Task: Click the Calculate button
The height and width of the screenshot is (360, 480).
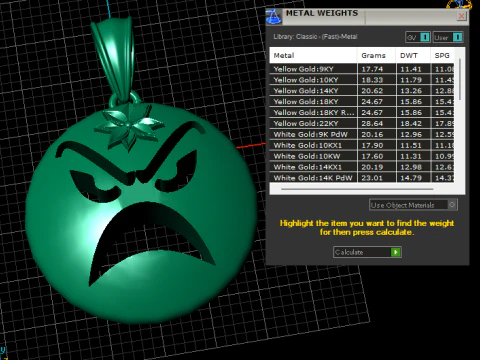Action: [x=367, y=252]
